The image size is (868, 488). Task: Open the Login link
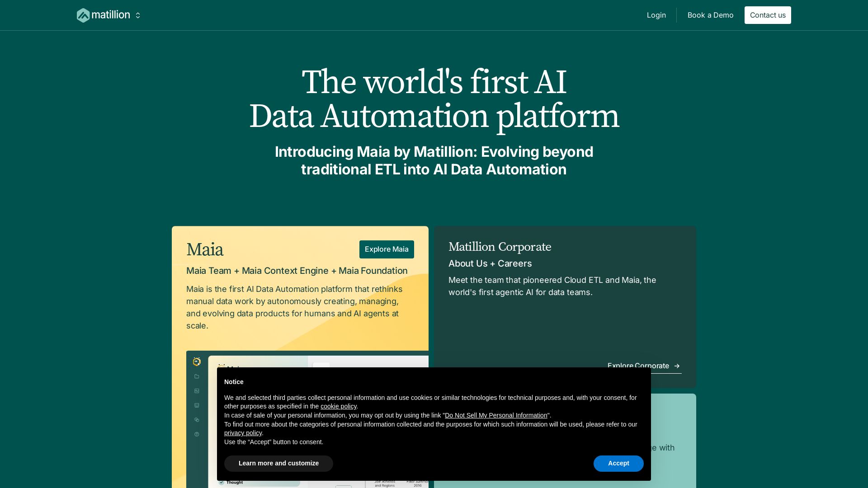point(656,15)
